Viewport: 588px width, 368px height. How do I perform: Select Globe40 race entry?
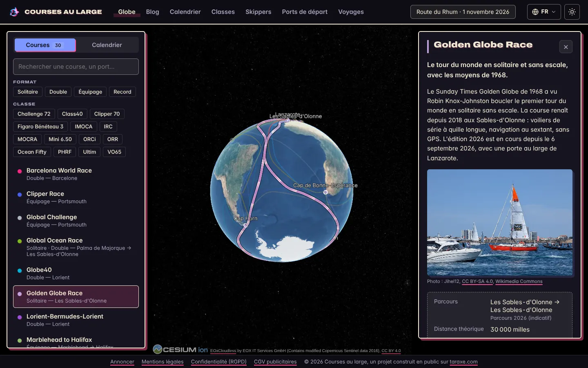tap(76, 274)
